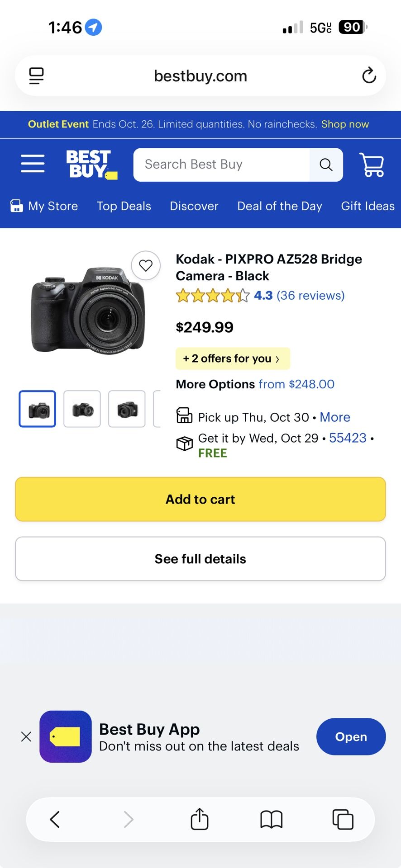Open the shopping cart

click(x=372, y=165)
